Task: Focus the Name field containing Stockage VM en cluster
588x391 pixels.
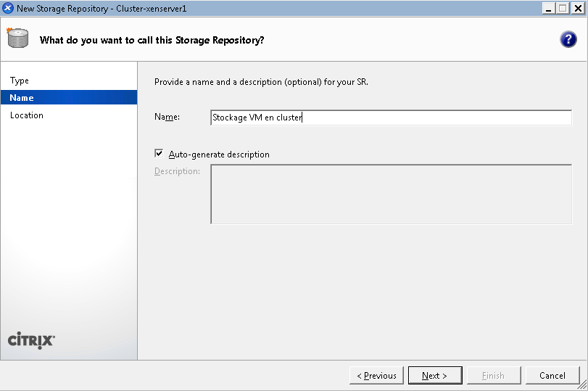Action: click(x=390, y=118)
